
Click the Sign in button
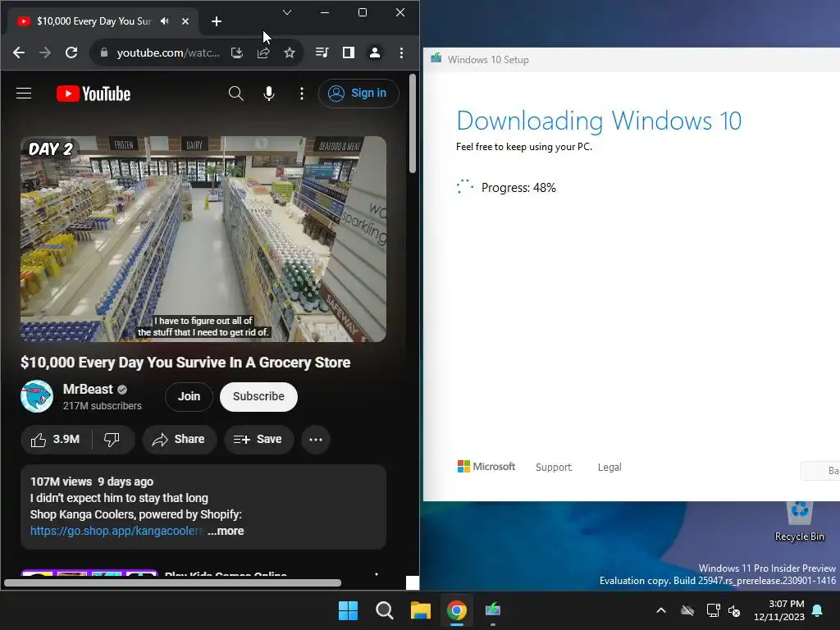358,94
